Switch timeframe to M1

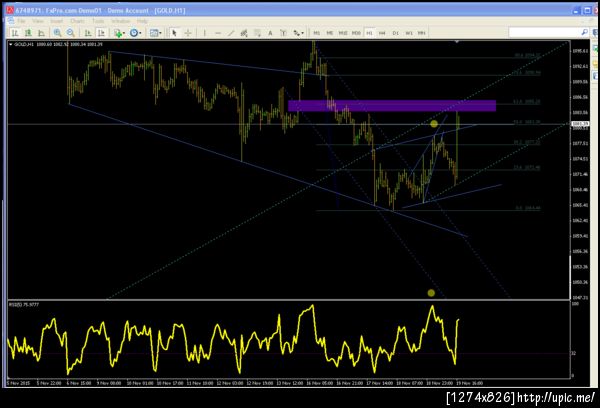316,33
